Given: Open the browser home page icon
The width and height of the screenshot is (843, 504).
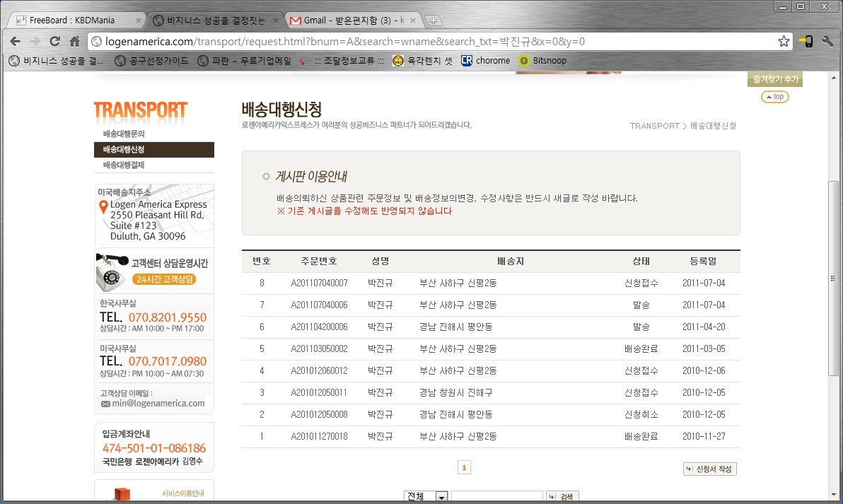Looking at the screenshot, I should pyautogui.click(x=75, y=42).
